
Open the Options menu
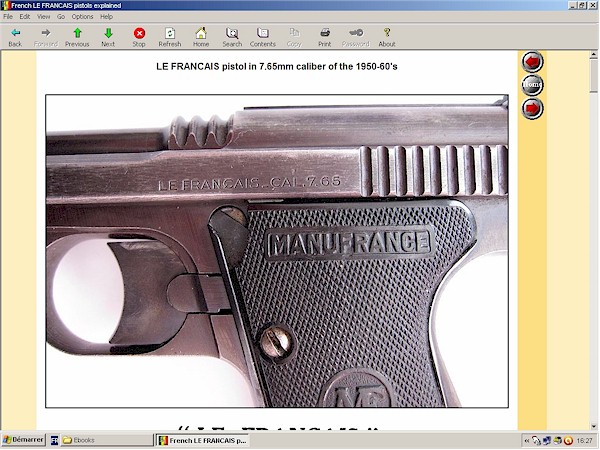pos(82,16)
